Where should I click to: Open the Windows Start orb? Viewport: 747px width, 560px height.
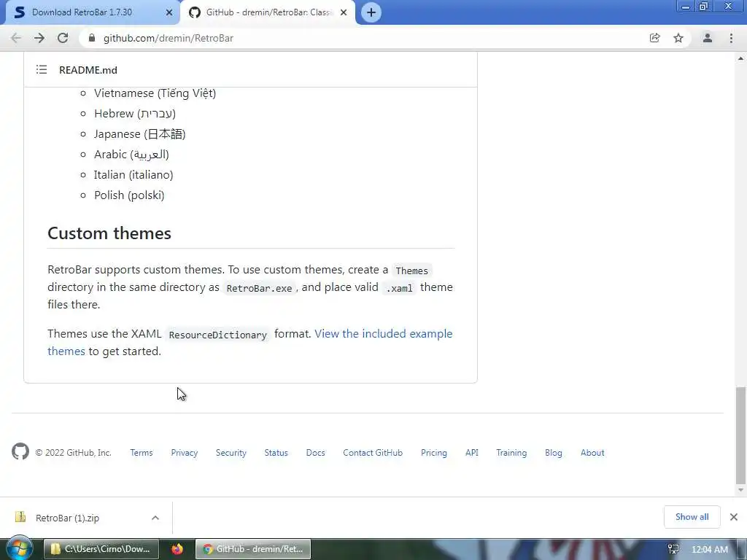[x=20, y=548]
